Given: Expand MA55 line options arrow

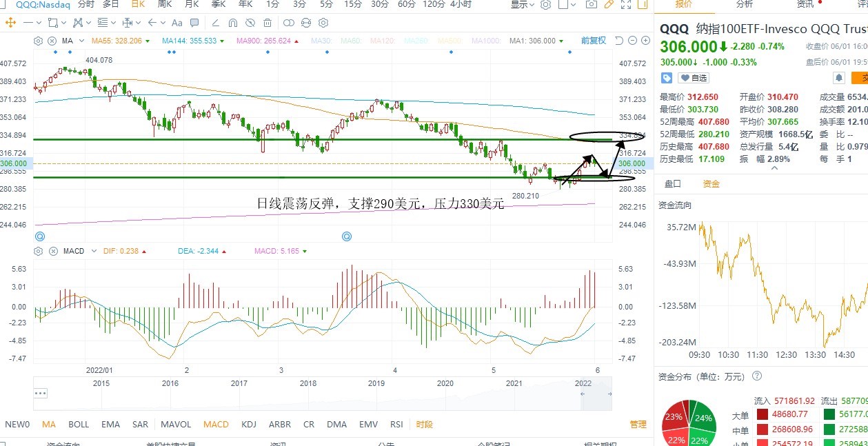Looking at the screenshot, I should 148,41.
